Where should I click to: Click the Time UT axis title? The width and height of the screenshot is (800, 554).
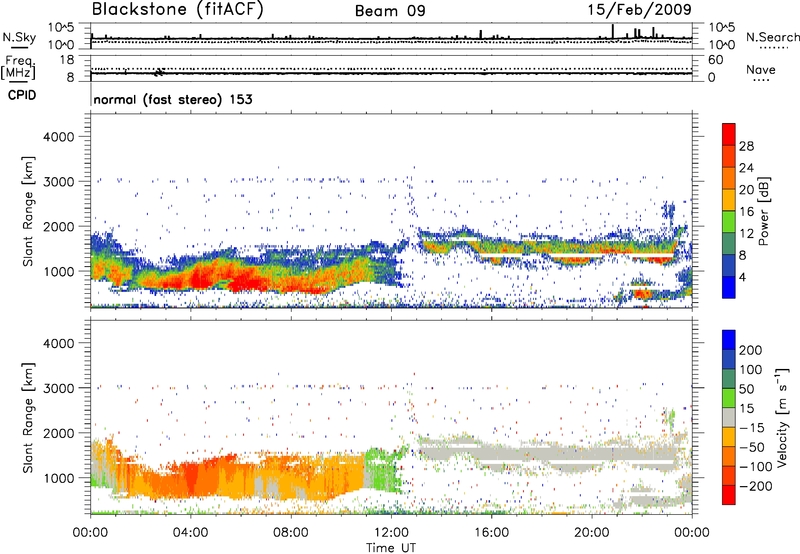click(391, 548)
